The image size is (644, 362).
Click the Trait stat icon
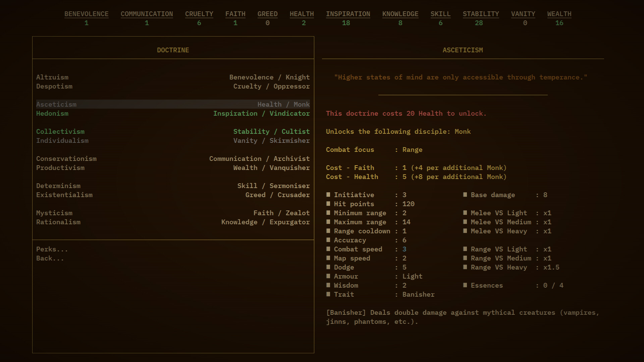point(328,294)
